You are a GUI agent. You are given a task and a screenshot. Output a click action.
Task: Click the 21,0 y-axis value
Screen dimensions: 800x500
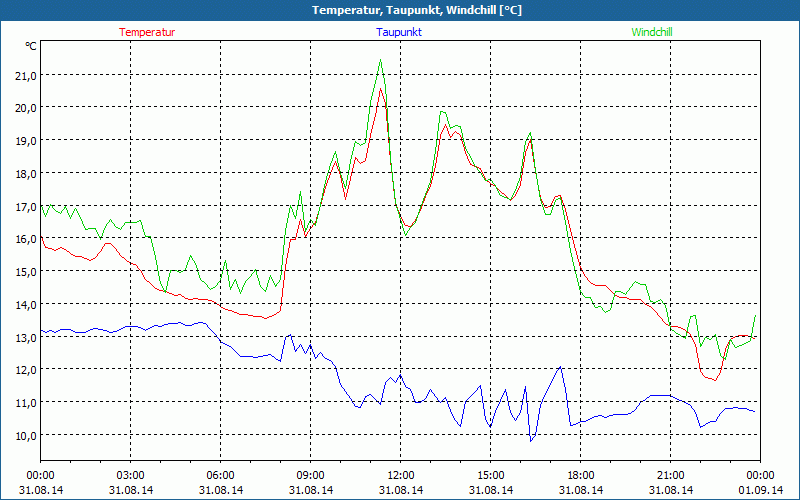[x=26, y=76]
